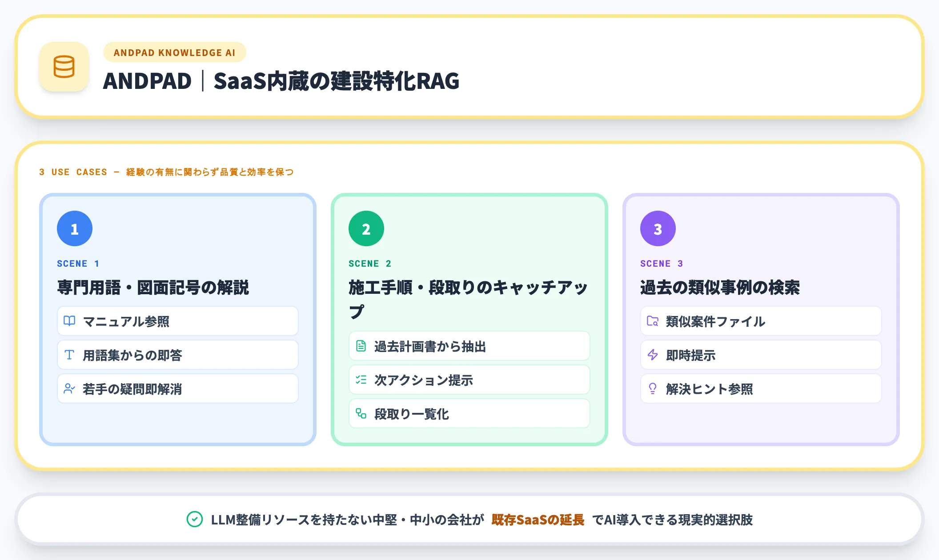
Task: Click the blue number 1 circle badge
Action: pyautogui.click(x=75, y=228)
